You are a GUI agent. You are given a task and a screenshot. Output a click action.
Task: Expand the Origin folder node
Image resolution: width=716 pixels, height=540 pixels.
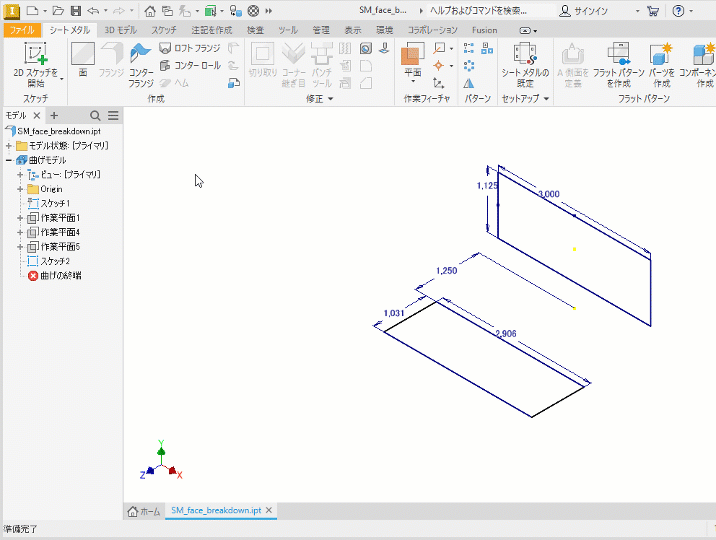pos(20,189)
